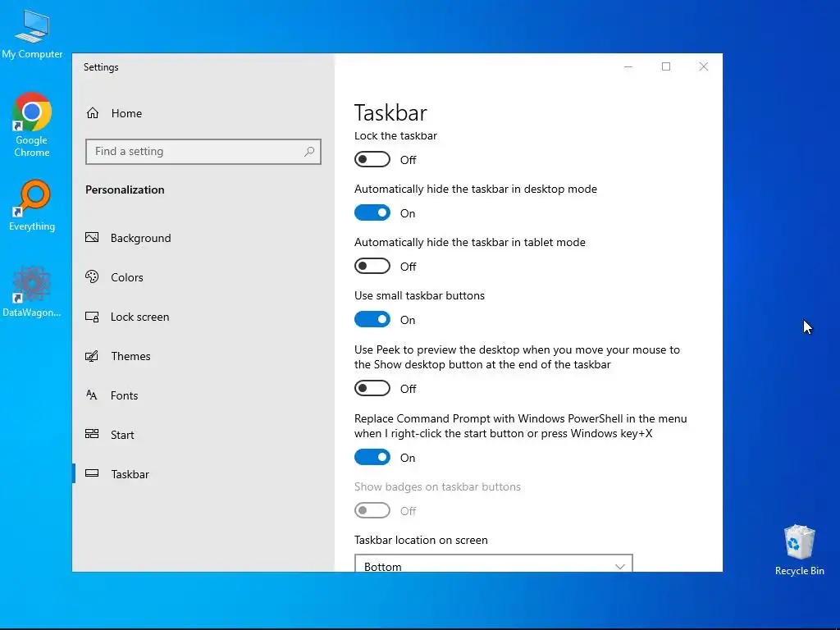This screenshot has height=630, width=840.
Task: Open Fonts settings page
Action: coord(203,395)
